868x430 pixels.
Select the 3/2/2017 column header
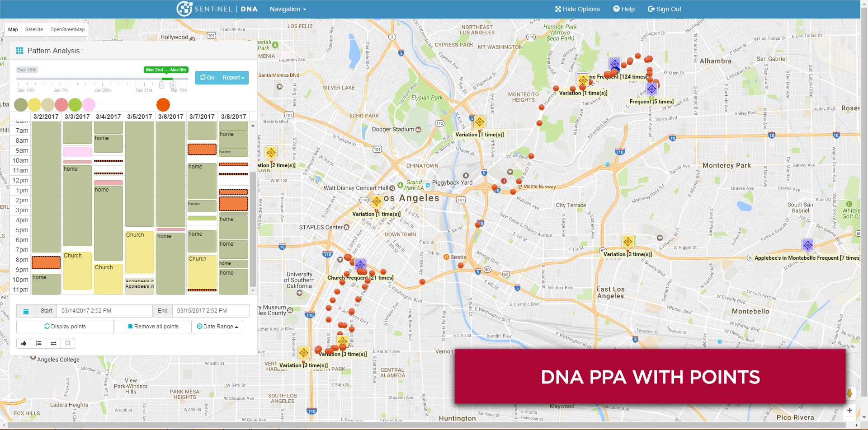46,117
